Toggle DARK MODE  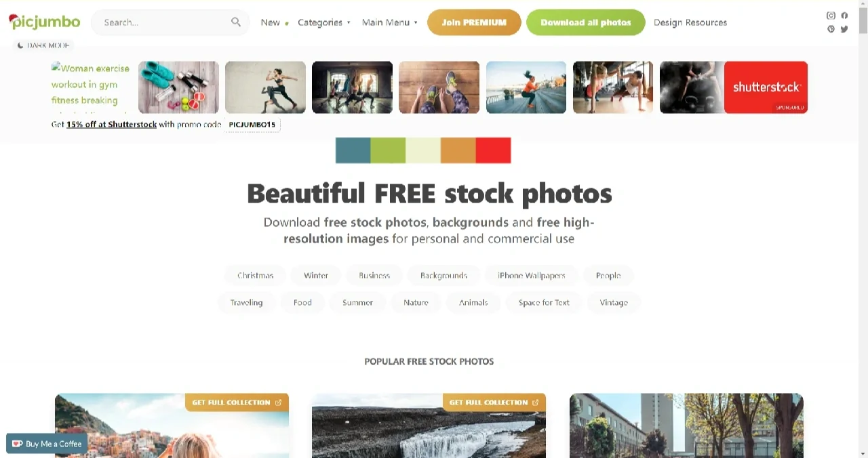pyautogui.click(x=43, y=45)
